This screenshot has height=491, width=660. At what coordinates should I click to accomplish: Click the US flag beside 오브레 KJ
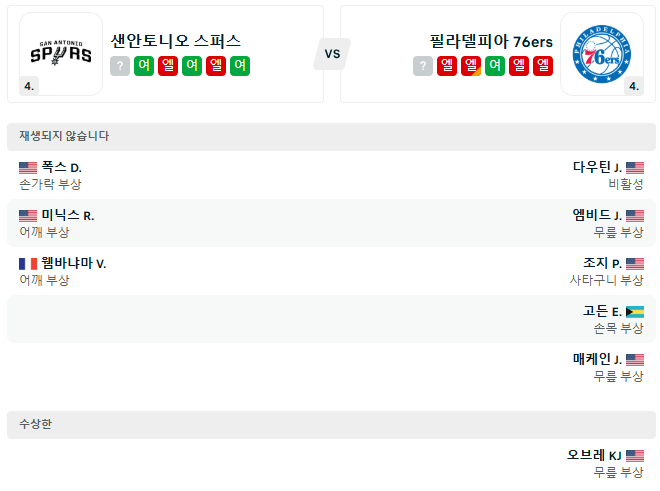click(x=635, y=455)
